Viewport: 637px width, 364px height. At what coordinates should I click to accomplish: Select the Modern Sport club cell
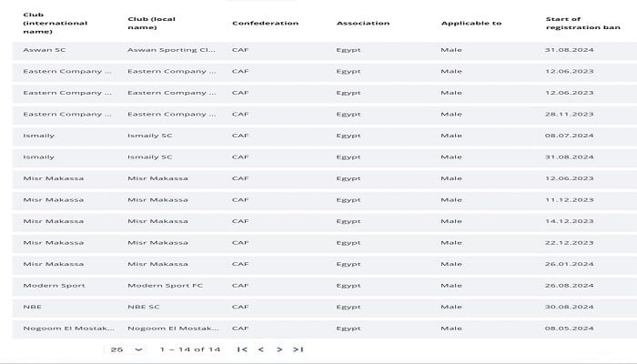click(54, 286)
